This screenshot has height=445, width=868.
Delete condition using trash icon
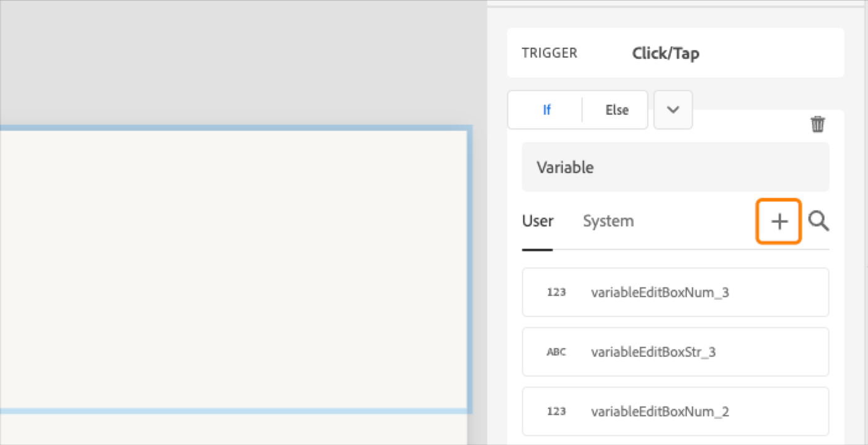click(x=818, y=124)
